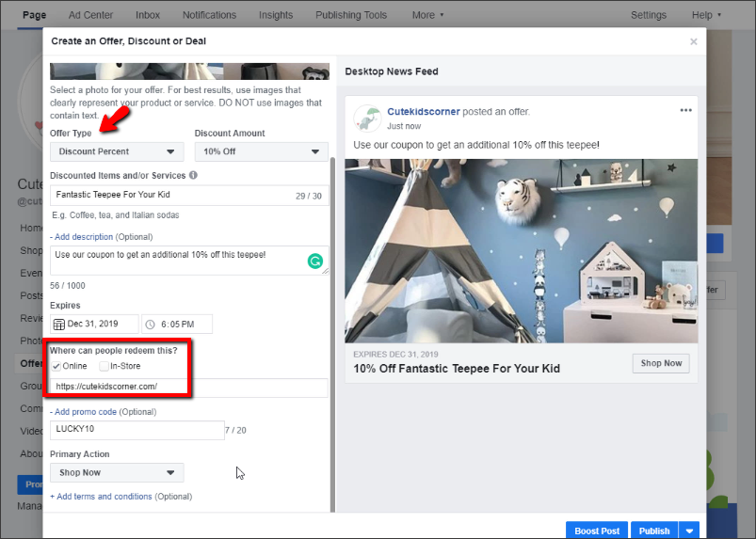Click the teepee image in offer preview
Screen dimensions: 756x539
point(522,251)
